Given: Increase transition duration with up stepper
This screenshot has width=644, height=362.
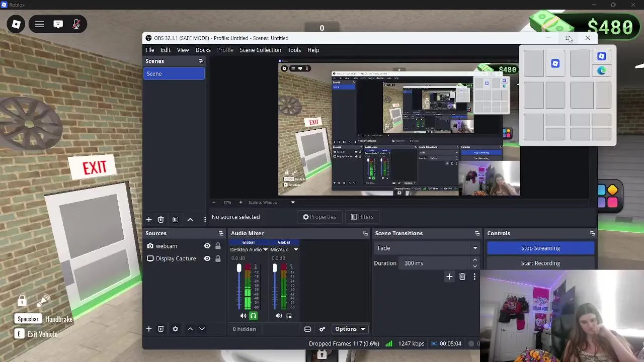Looking at the screenshot, I should (x=475, y=260).
